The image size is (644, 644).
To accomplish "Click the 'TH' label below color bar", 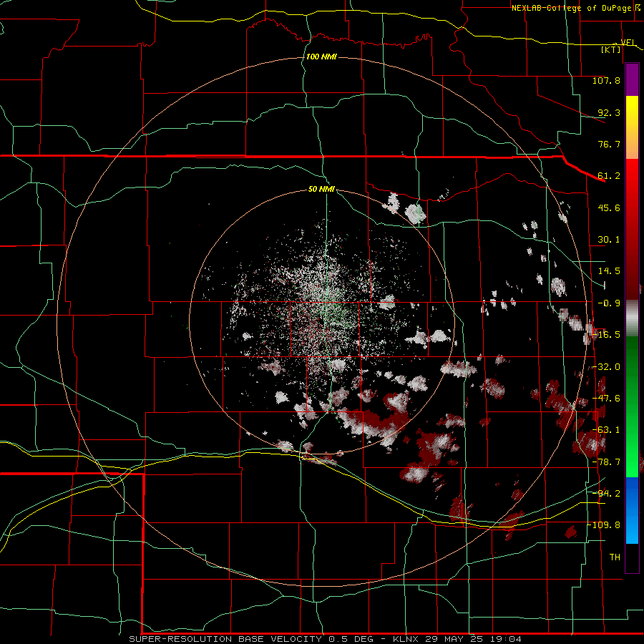I will click(615, 557).
